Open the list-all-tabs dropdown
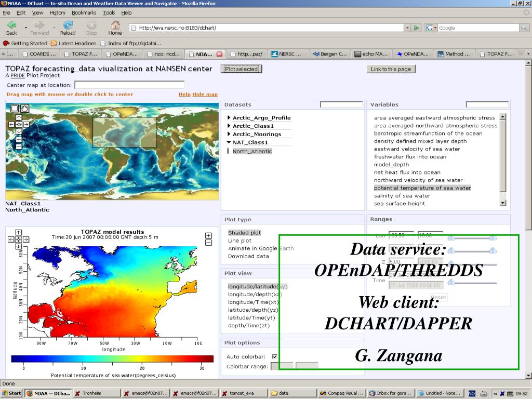Image resolution: width=532 pixels, height=399 pixels. click(x=528, y=54)
